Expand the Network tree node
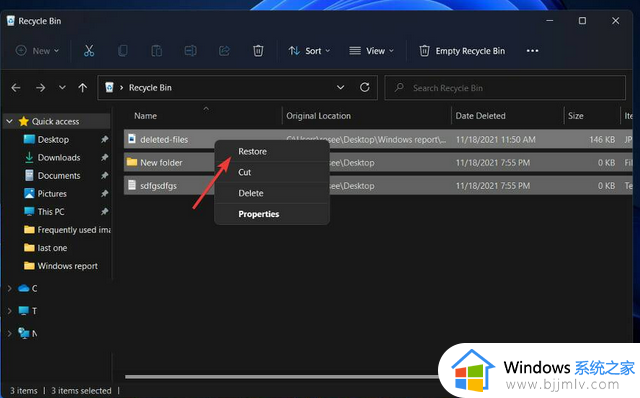This screenshot has height=398, width=640. (x=9, y=333)
